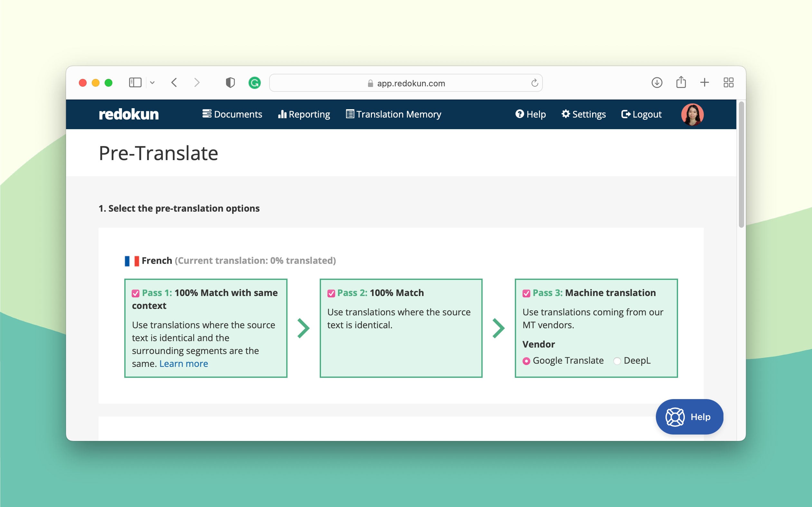Click the Redokun logo home button
Screen dimensions: 812x507
[128, 114]
